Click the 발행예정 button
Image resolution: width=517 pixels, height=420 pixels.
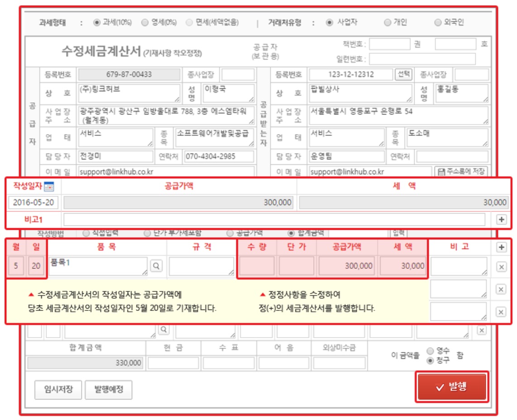(109, 390)
